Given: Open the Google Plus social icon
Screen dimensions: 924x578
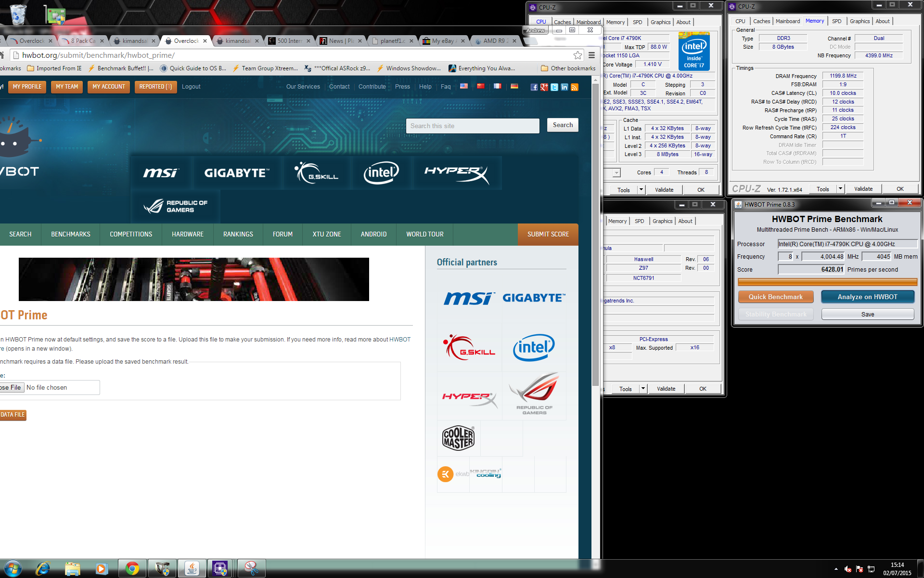Looking at the screenshot, I should pyautogui.click(x=544, y=87).
